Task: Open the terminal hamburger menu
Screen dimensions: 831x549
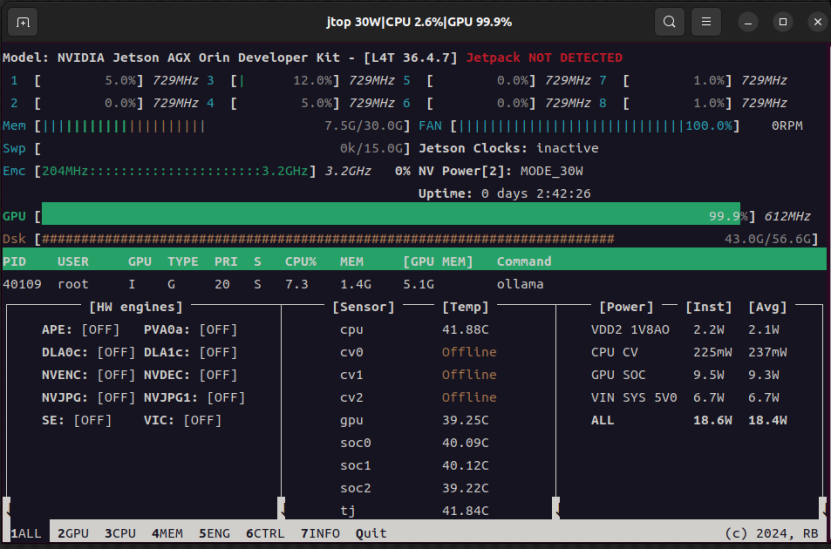Action: pyautogui.click(x=706, y=22)
